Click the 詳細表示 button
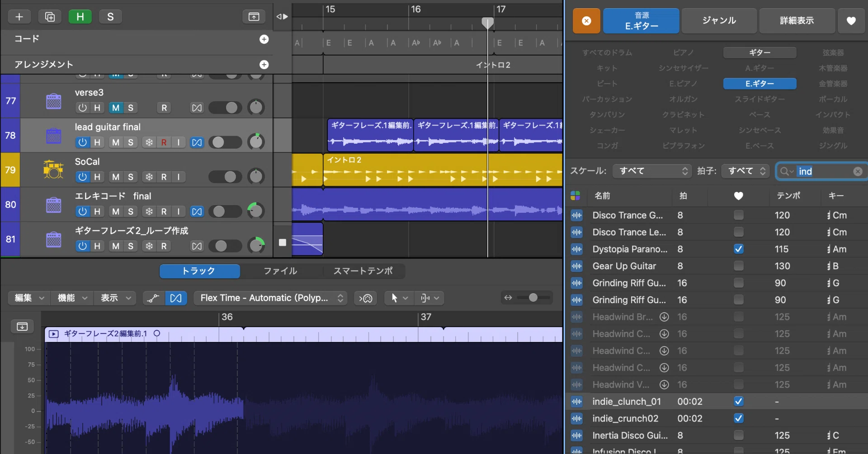 click(797, 21)
